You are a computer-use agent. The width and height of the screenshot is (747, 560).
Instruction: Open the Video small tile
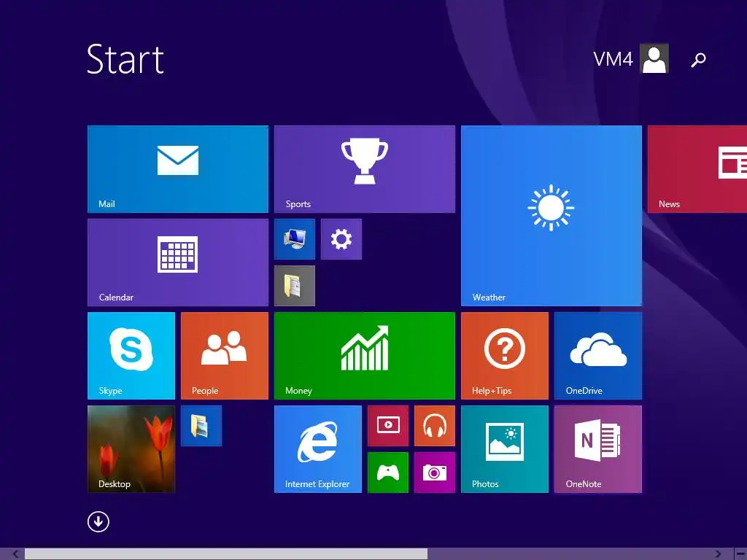(x=388, y=426)
